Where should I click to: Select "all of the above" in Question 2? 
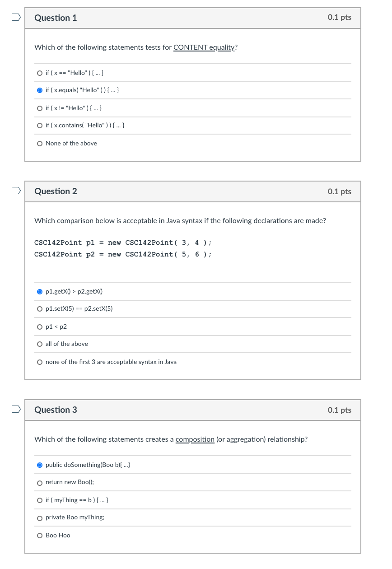[x=40, y=344]
